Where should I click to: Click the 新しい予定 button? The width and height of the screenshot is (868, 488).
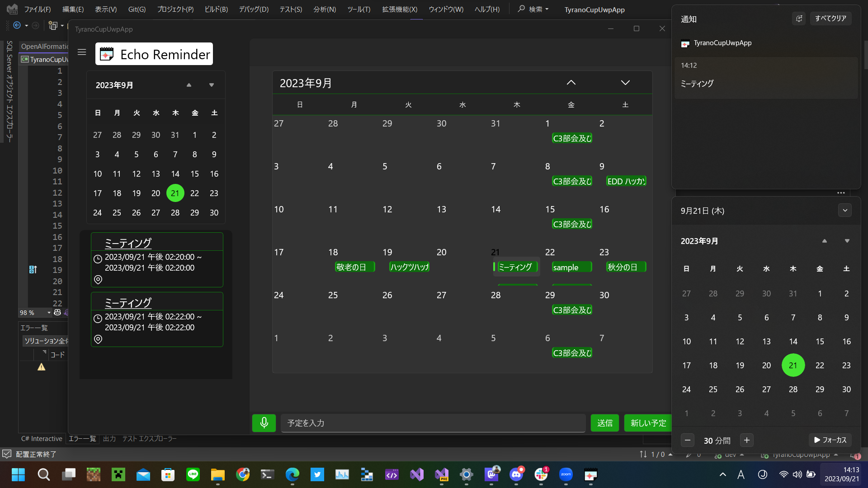(x=648, y=423)
